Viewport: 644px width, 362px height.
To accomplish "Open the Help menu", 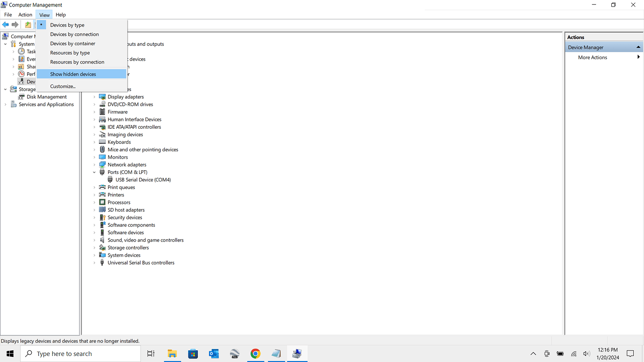I will tap(61, 15).
